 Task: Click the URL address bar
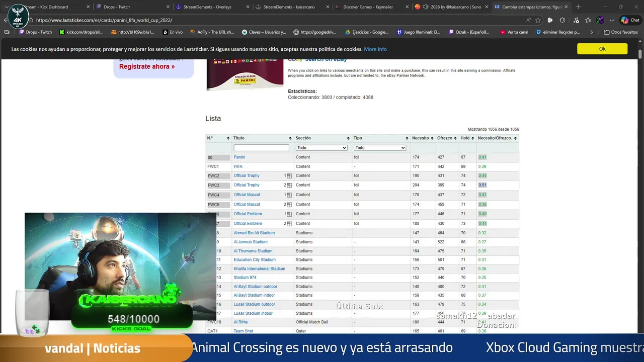click(277, 20)
